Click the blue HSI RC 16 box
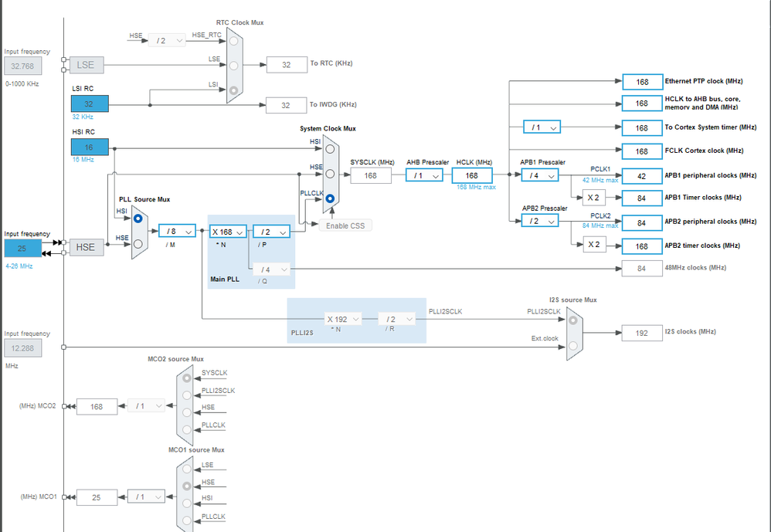 coord(90,147)
